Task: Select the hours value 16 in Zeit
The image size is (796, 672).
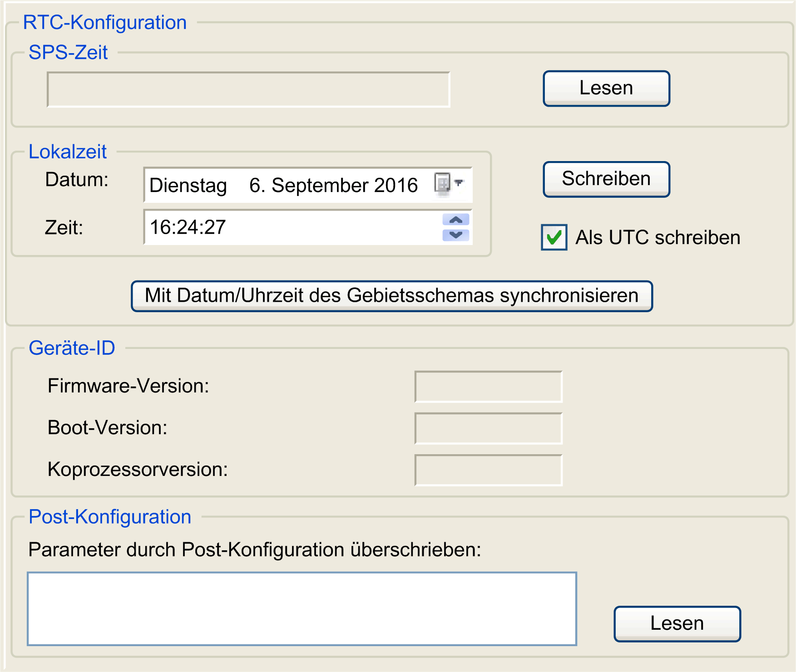Action: click(159, 227)
